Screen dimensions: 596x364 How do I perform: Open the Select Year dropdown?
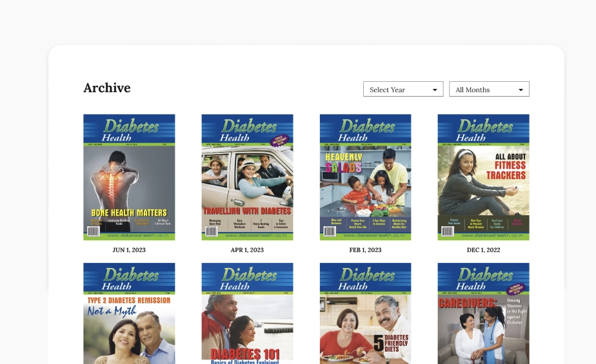click(x=403, y=89)
